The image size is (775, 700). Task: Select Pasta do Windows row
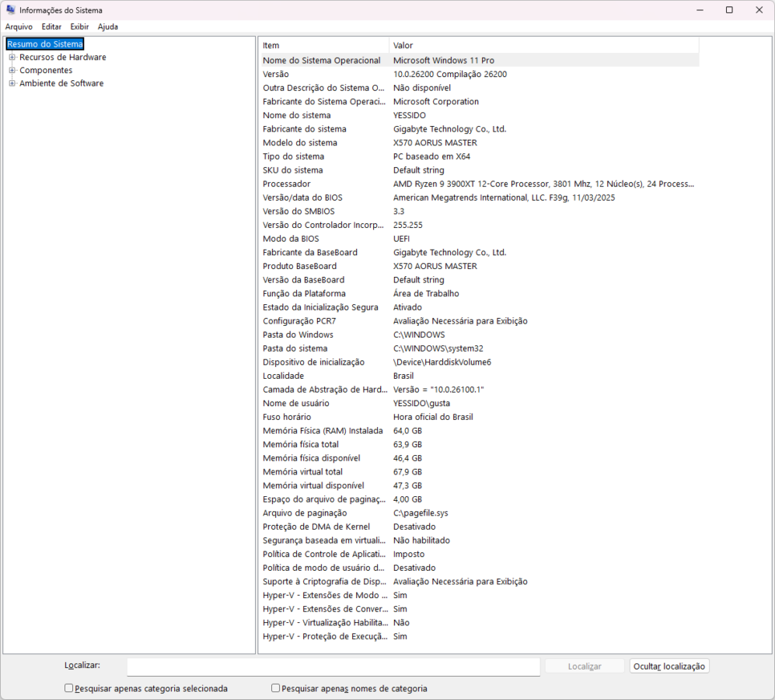[x=480, y=335]
